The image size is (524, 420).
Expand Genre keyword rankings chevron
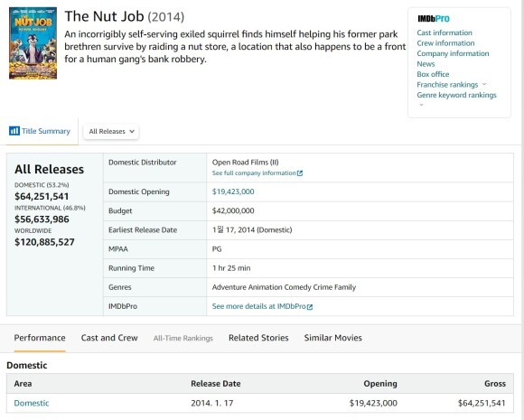click(421, 105)
